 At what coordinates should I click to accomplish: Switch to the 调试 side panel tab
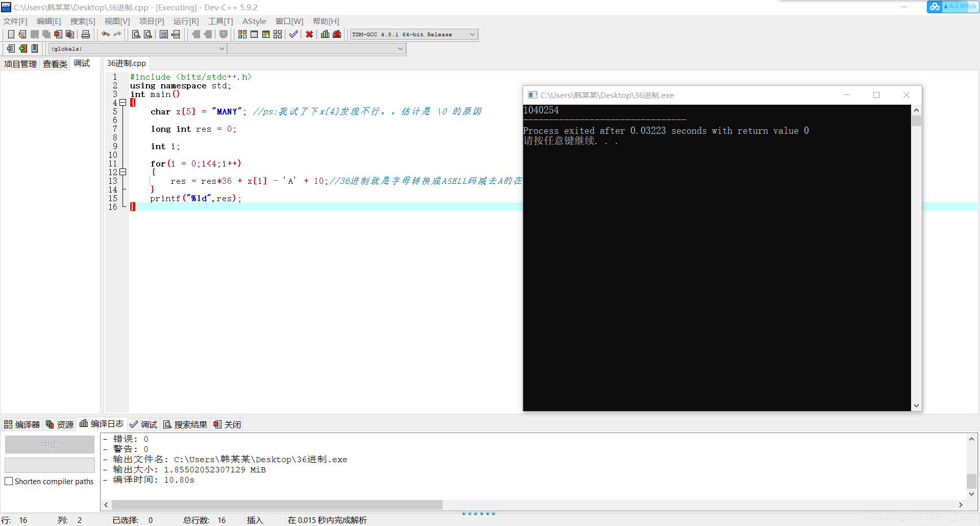click(82, 63)
